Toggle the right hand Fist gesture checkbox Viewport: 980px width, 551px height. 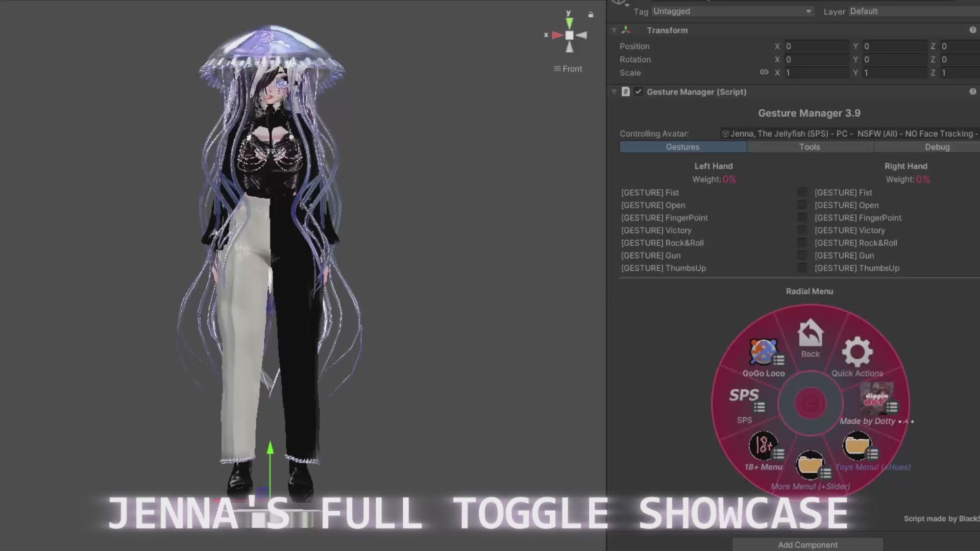pos(802,192)
